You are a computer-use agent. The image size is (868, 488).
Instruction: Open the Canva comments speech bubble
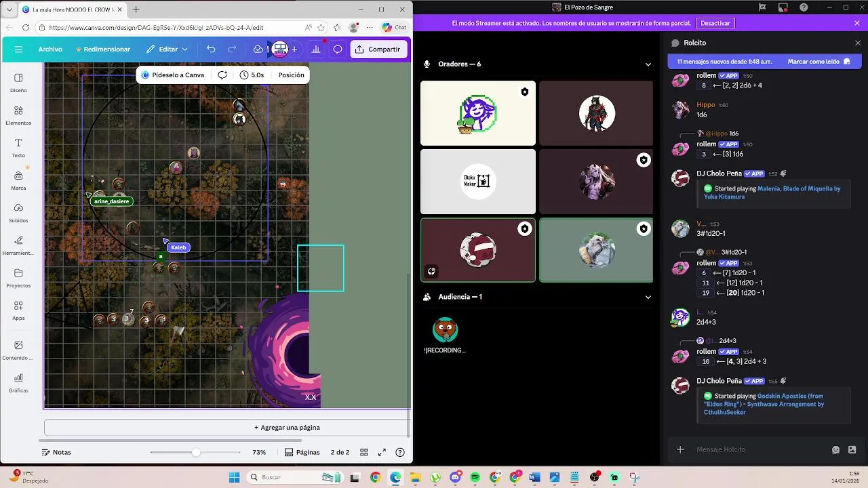[337, 49]
